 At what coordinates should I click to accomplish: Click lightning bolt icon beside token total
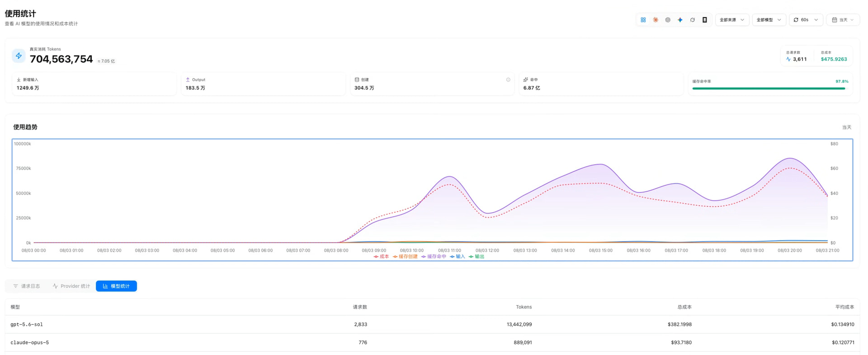[x=19, y=56]
